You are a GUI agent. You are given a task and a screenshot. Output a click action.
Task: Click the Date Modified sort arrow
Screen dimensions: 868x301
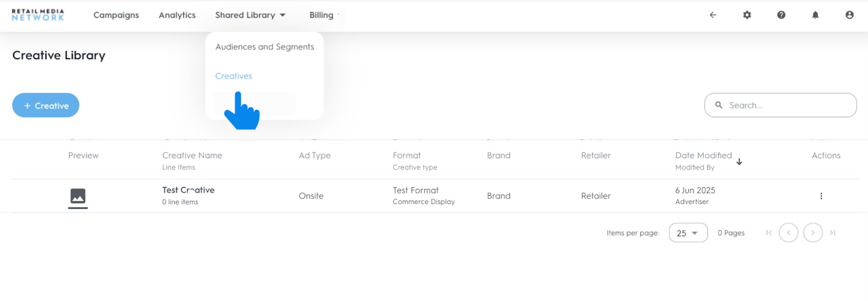point(739,162)
